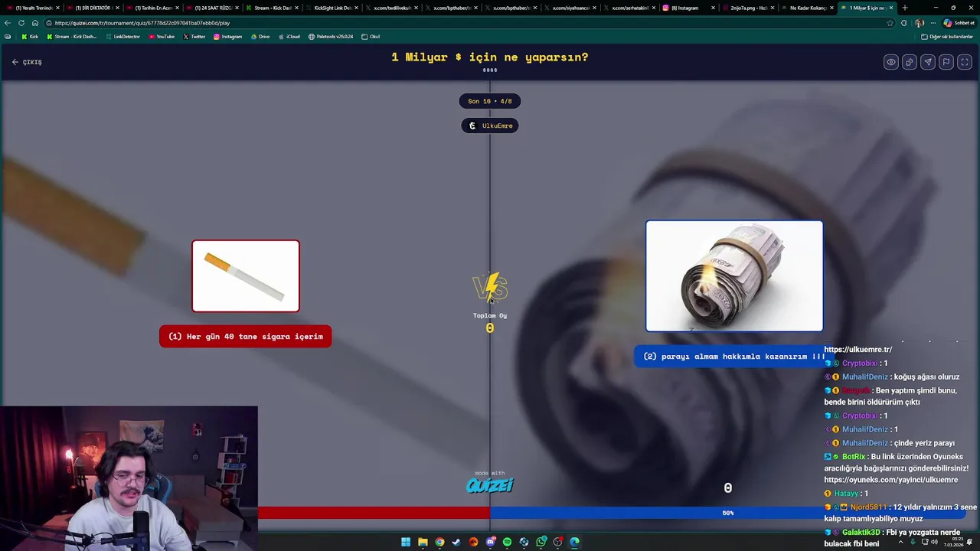This screenshot has width=980, height=551.
Task: Open the Drive bookmark
Action: point(260,37)
